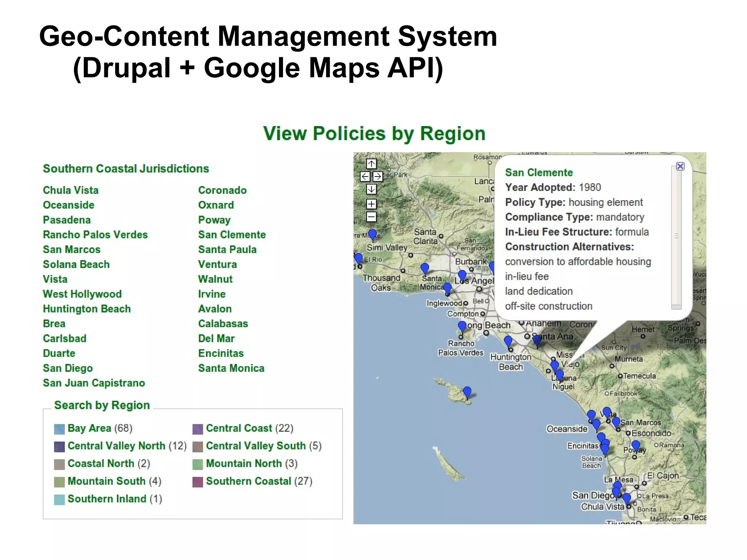The image size is (747, 560).
Task: Click the 'Year Adopted: 1980' text
Action: coord(553,188)
